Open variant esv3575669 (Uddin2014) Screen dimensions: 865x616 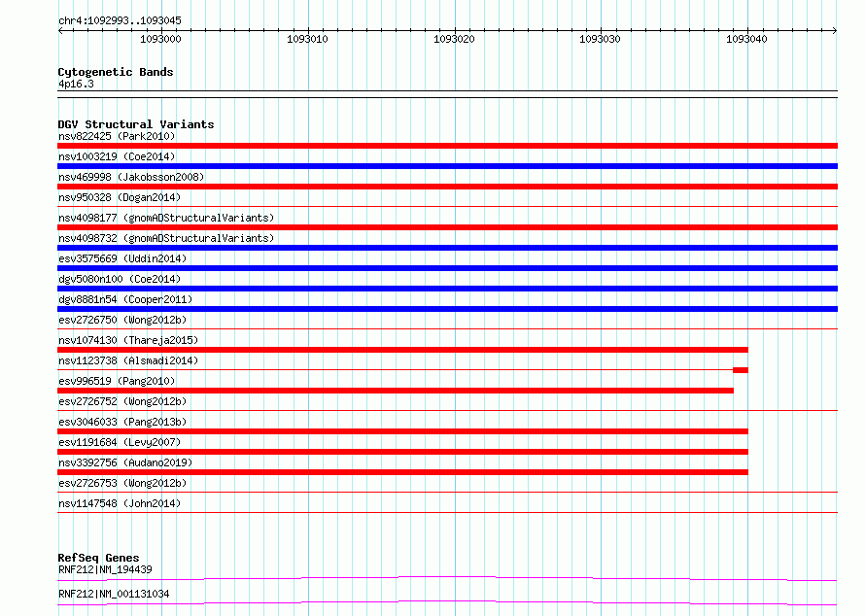pyautogui.click(x=122, y=258)
